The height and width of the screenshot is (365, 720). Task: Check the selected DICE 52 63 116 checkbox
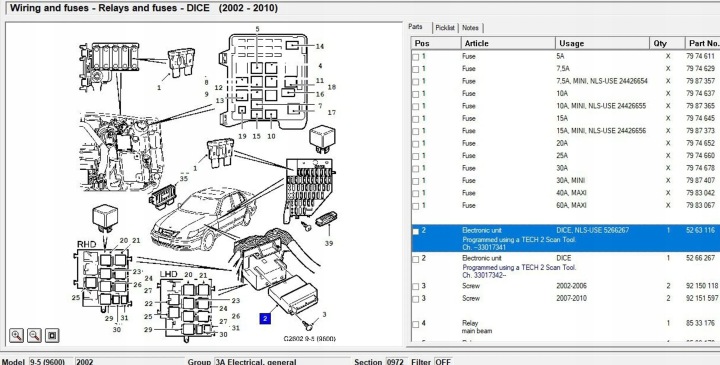(416, 231)
